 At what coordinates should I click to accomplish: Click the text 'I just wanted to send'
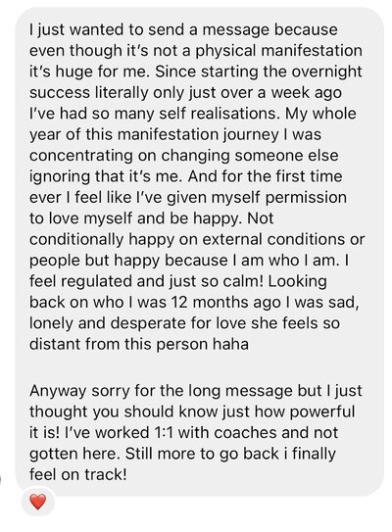tap(104, 29)
